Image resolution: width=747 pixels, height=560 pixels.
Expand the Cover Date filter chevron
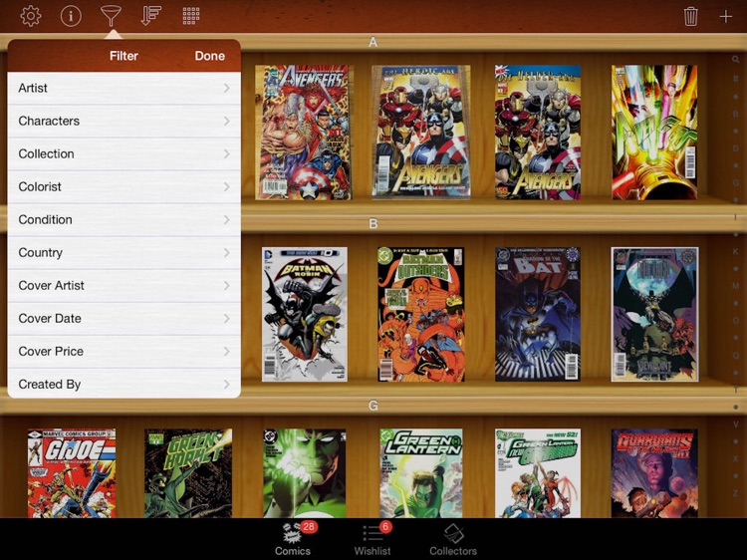point(227,319)
